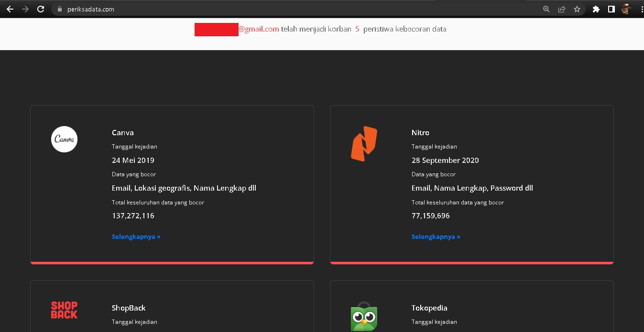Reload the periksadata.com page

pyautogui.click(x=41, y=9)
